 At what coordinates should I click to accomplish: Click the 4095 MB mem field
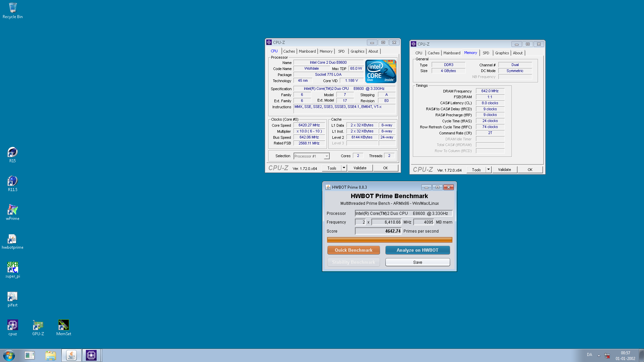[424, 222]
